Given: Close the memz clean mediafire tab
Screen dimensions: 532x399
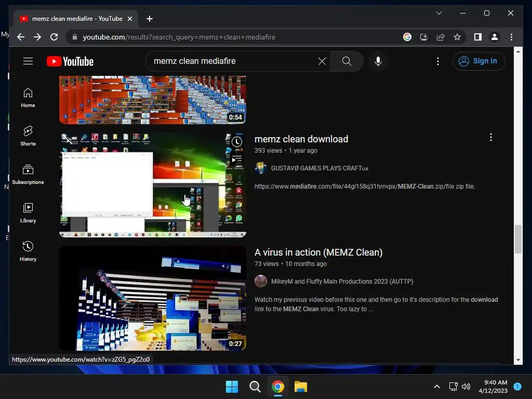Looking at the screenshot, I should click(x=129, y=19).
